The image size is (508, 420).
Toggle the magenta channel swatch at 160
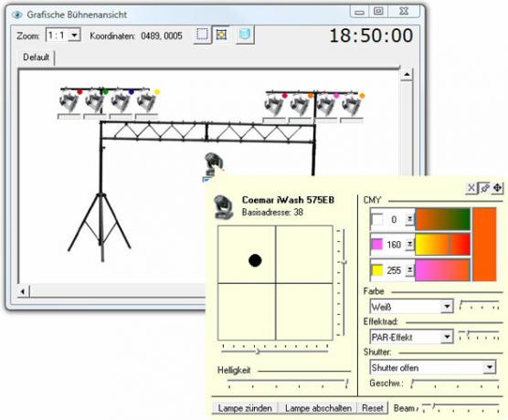tap(377, 245)
